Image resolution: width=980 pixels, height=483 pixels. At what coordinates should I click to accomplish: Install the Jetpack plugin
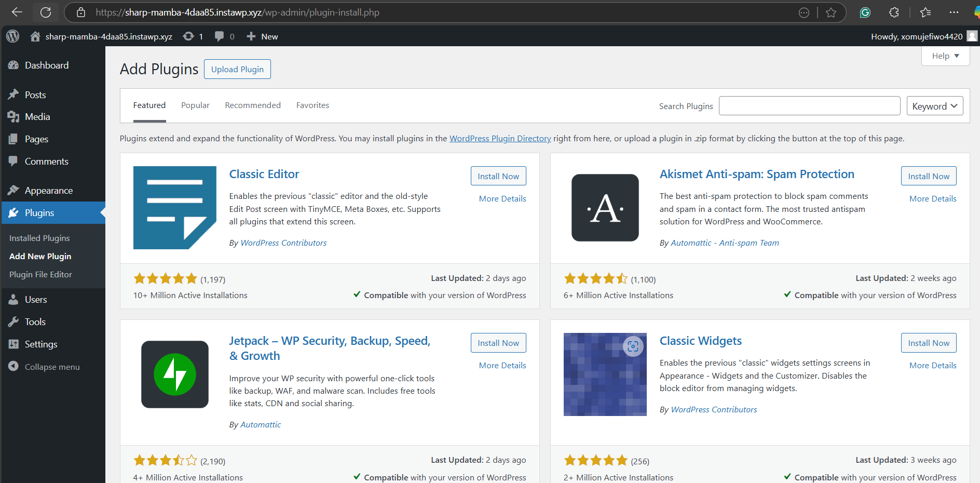point(498,343)
